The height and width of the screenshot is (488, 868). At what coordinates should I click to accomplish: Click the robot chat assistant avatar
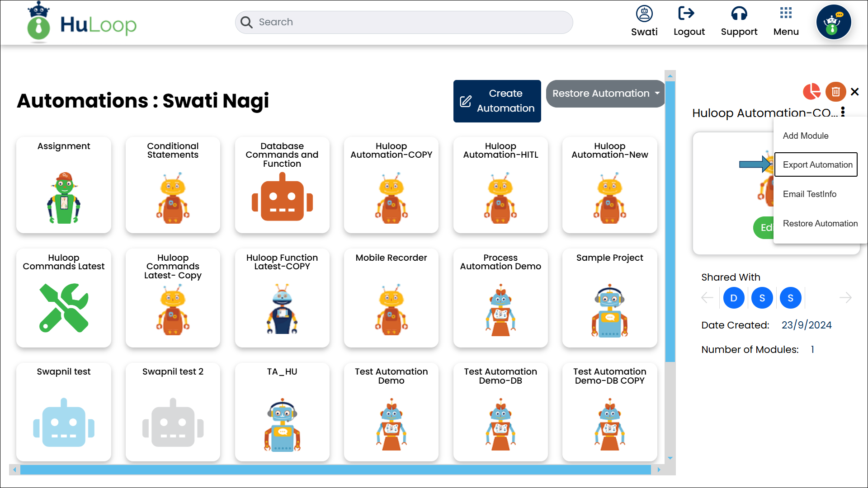point(834,22)
